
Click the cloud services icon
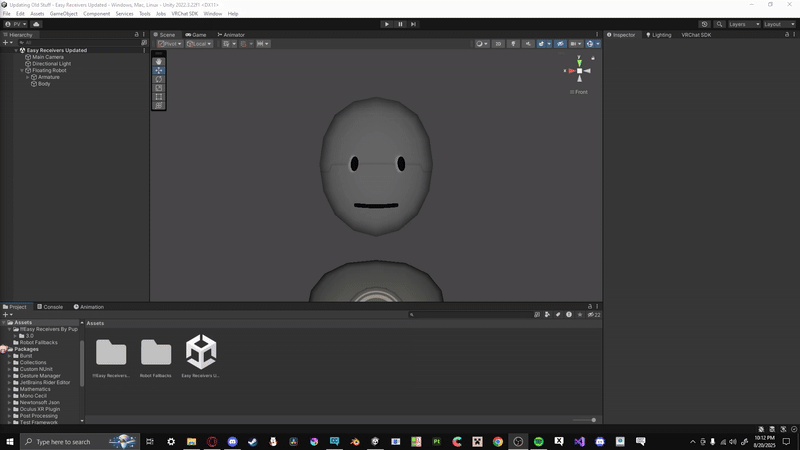point(37,24)
